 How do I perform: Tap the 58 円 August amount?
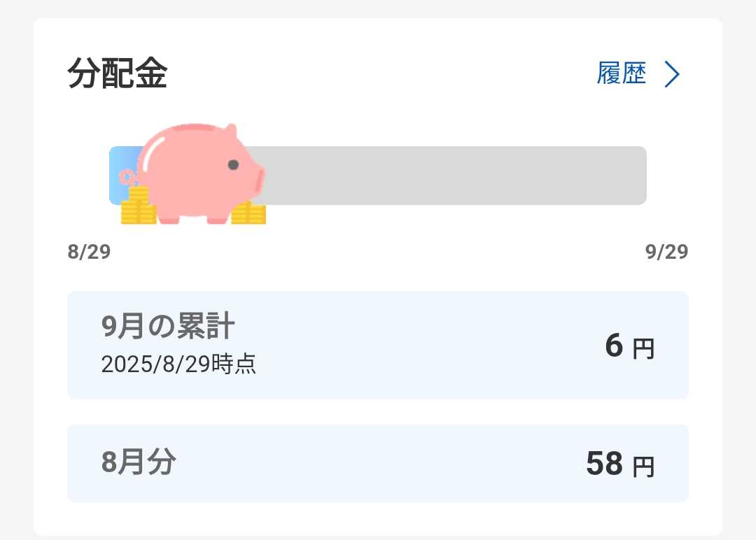pos(619,464)
